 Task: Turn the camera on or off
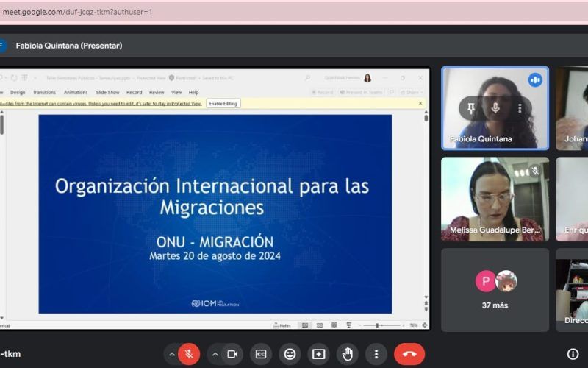(x=232, y=354)
